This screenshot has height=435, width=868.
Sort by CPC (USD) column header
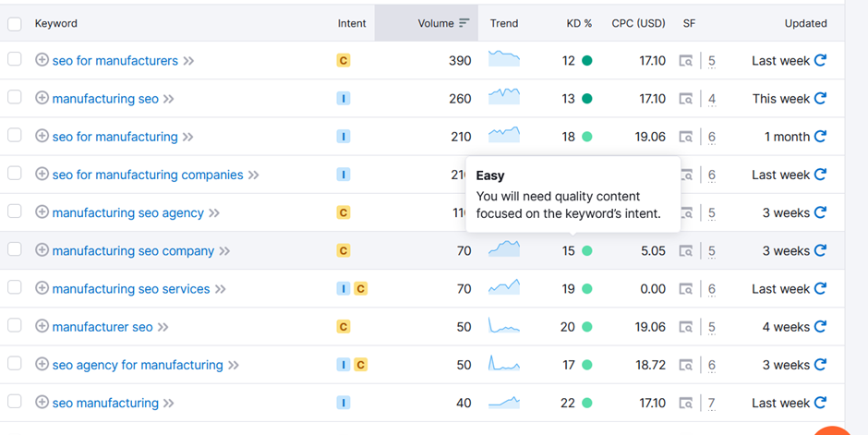638,23
